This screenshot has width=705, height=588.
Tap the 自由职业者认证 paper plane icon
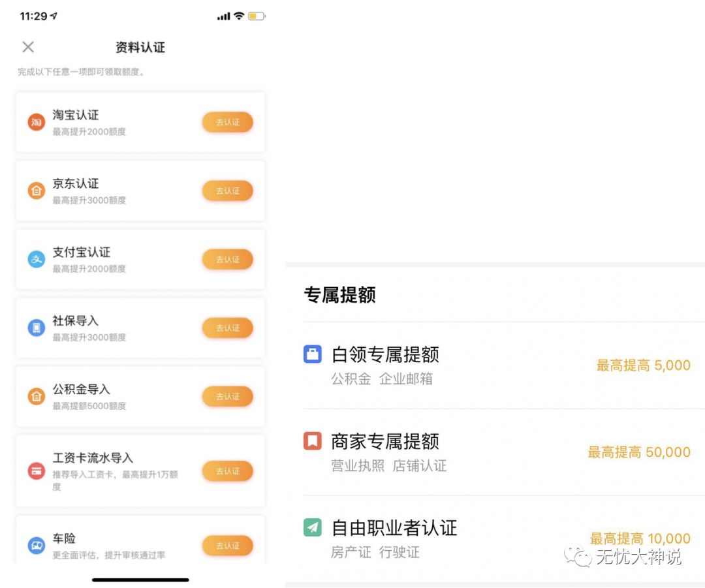pos(313,527)
